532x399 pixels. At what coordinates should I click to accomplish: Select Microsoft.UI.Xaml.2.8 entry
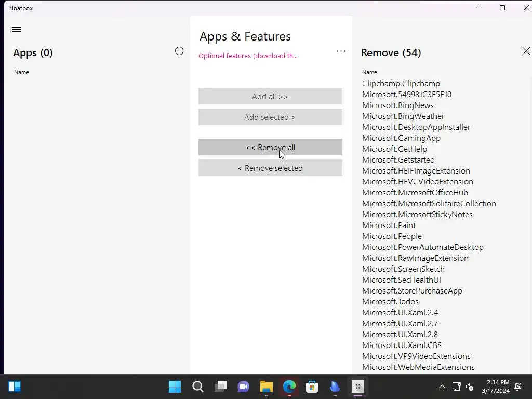(400, 334)
